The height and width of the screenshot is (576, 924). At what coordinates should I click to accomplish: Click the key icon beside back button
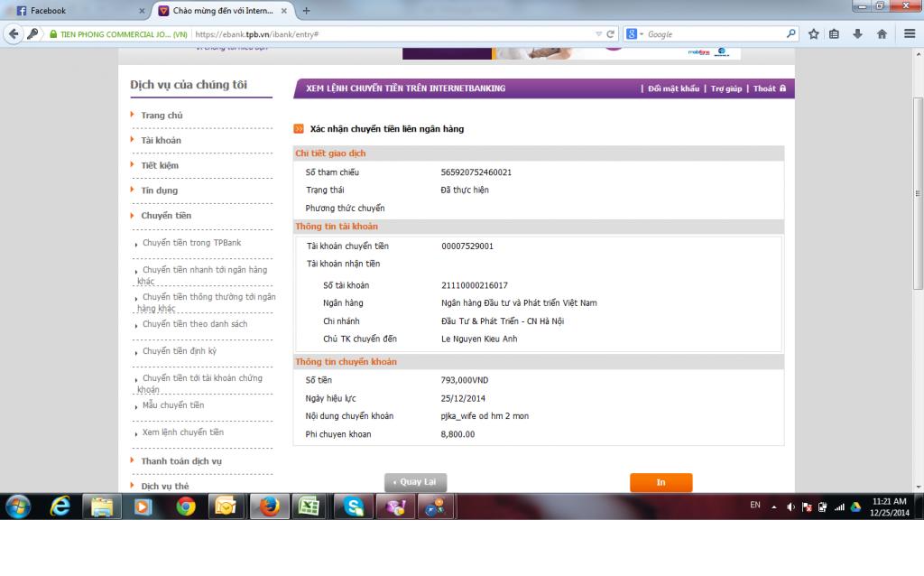coord(33,34)
